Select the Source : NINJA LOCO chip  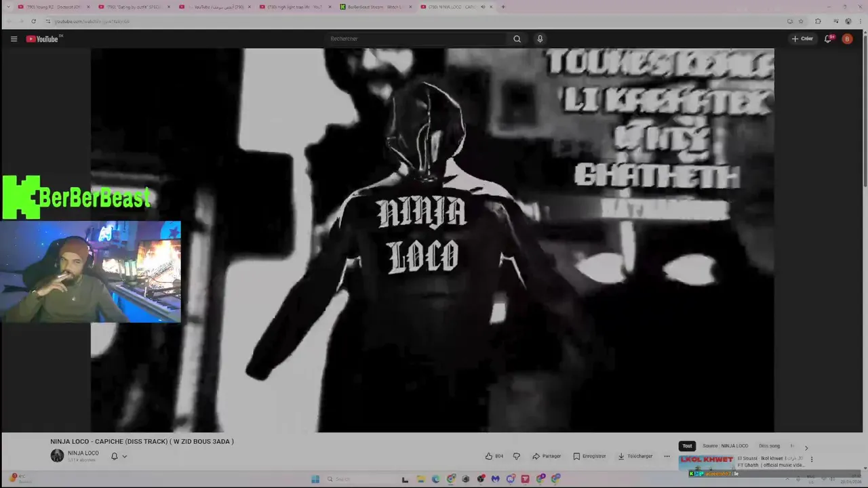tap(725, 446)
